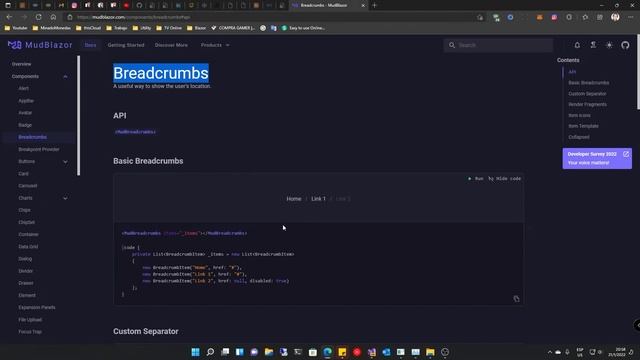The image size is (640, 360).
Task: Click the sidebar scrollbar thumb
Action: point(78,116)
